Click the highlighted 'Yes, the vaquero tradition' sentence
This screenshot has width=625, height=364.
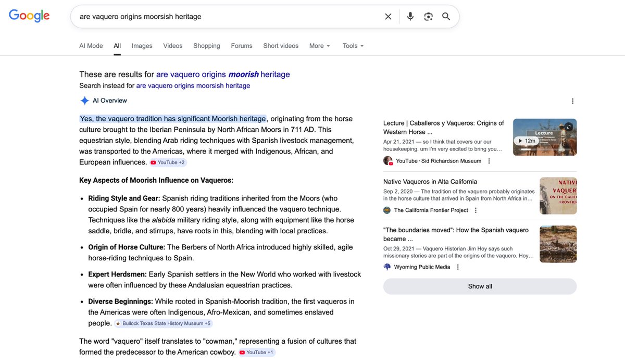point(173,119)
